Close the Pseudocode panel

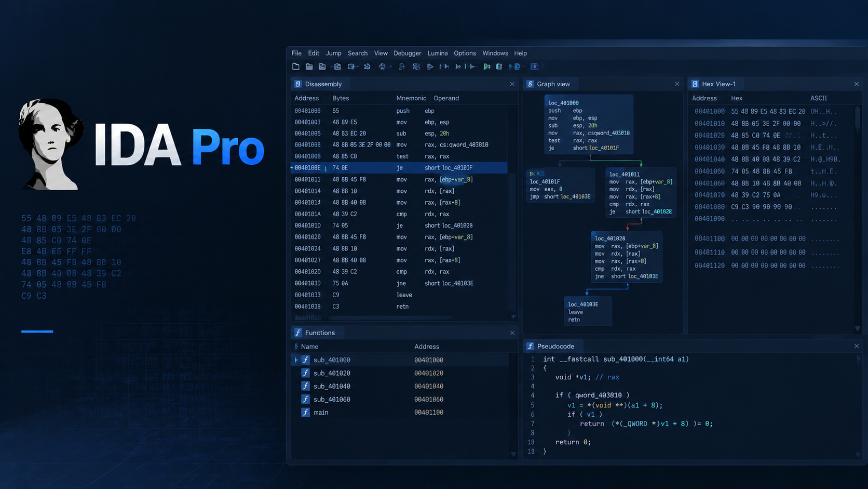(857, 346)
